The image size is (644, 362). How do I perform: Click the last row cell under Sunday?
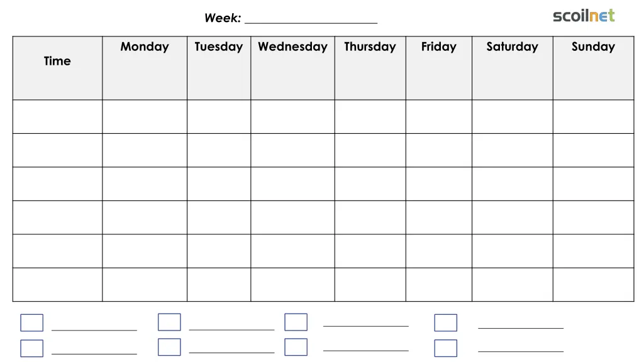point(594,285)
